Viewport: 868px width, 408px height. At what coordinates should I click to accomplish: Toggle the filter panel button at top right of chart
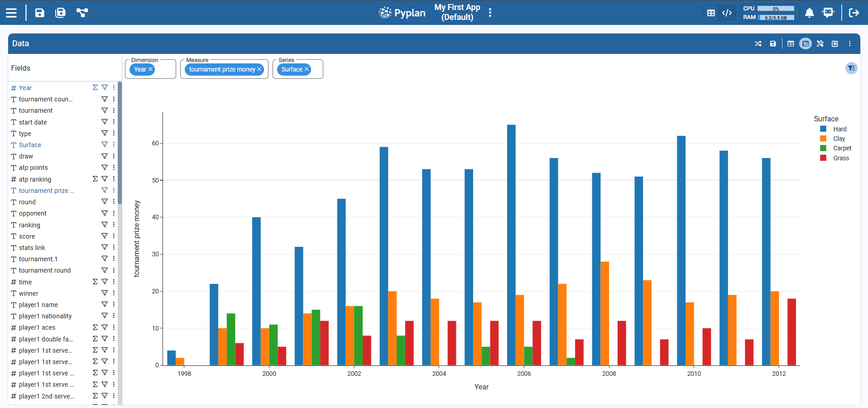click(851, 68)
